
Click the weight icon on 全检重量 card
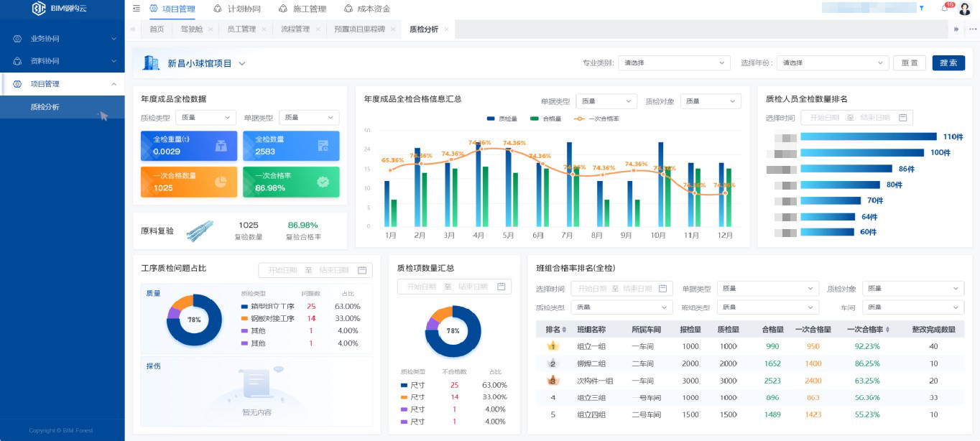221,146
